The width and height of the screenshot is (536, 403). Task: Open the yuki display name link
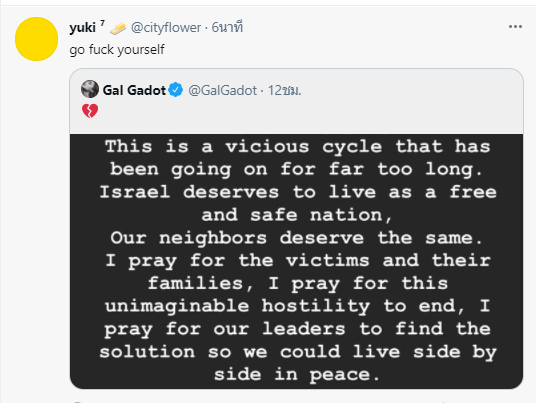82,28
